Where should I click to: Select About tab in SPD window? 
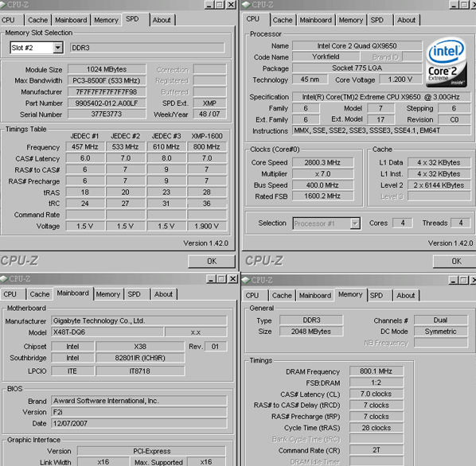tap(162, 20)
